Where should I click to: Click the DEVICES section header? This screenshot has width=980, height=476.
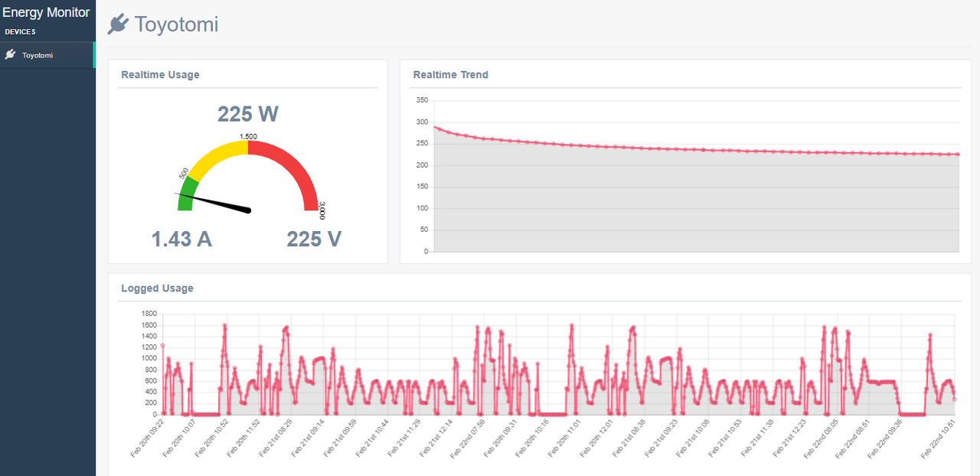[x=21, y=32]
